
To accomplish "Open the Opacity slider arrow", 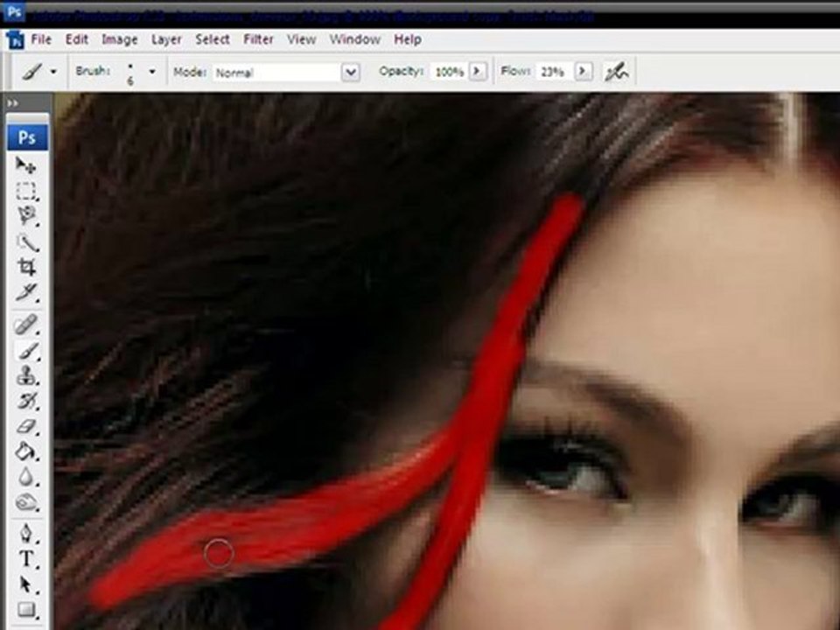I will 478,71.
